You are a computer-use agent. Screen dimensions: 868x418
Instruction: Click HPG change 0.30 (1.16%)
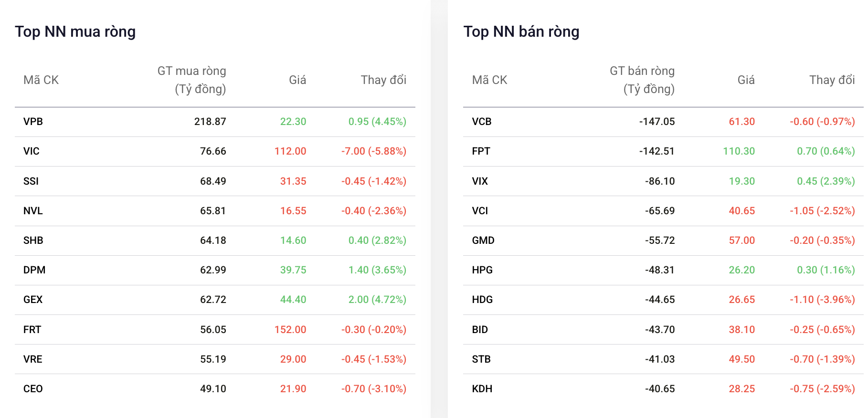coord(826,270)
